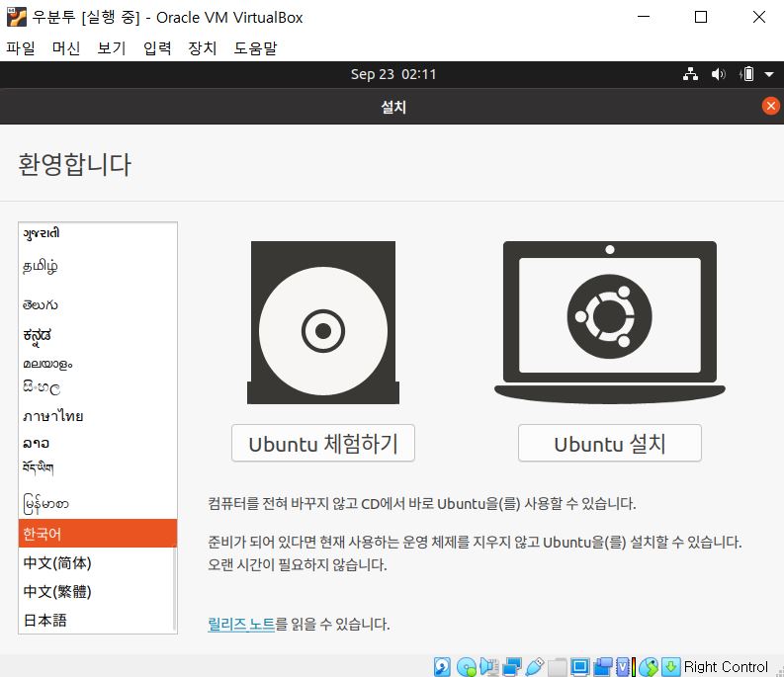
Task: Open the network adapters status icon
Action: (512, 666)
